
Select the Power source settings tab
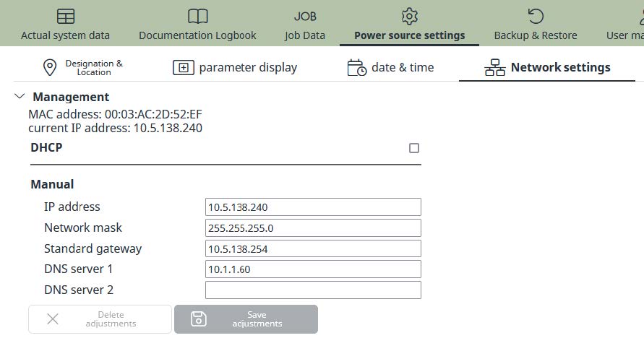tap(410, 23)
